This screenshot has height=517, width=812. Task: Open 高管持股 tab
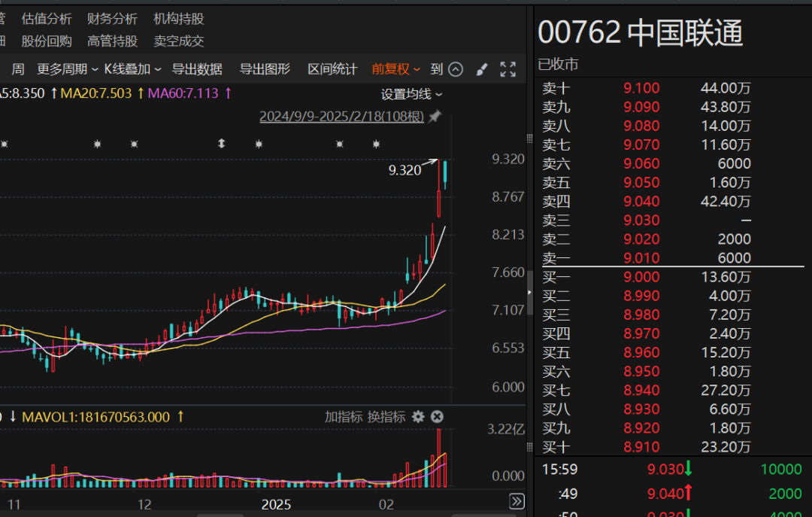tap(112, 41)
